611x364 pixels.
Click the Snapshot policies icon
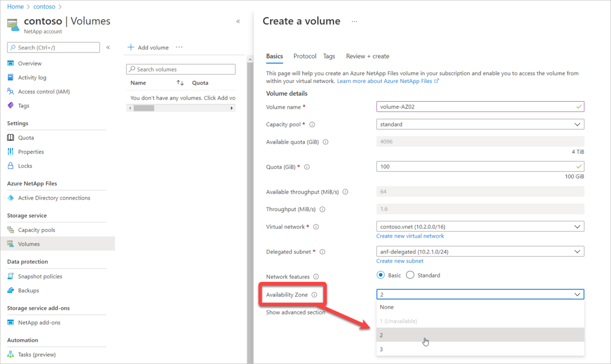11,276
